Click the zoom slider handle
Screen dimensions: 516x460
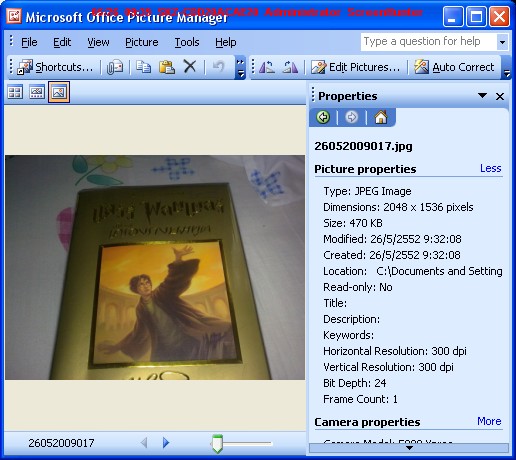(217, 444)
